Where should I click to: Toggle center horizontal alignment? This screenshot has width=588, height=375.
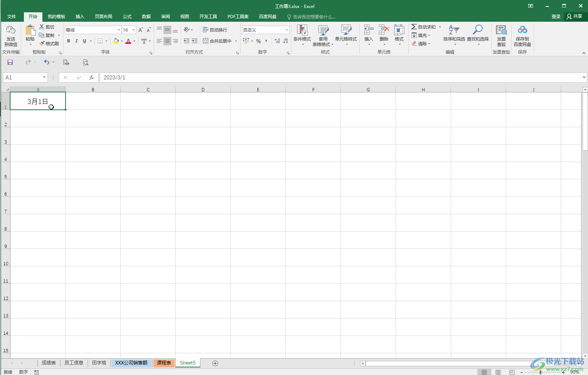(167, 41)
